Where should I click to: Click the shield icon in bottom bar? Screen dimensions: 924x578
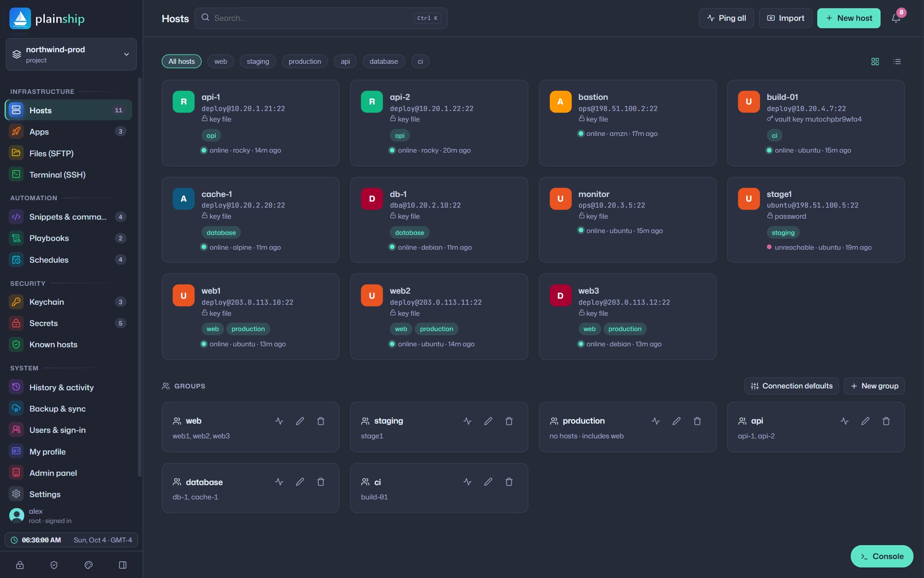pos(54,565)
